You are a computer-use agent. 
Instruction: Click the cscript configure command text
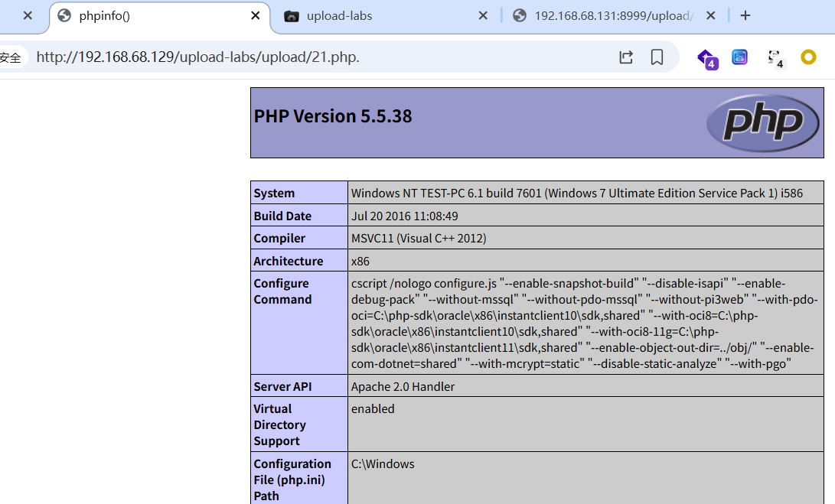584,324
